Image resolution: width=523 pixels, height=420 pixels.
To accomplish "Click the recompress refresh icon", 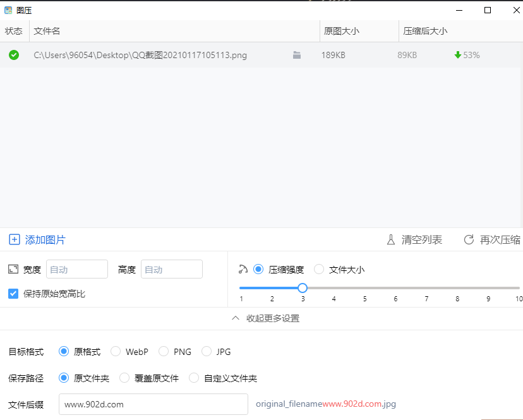I will pos(469,240).
